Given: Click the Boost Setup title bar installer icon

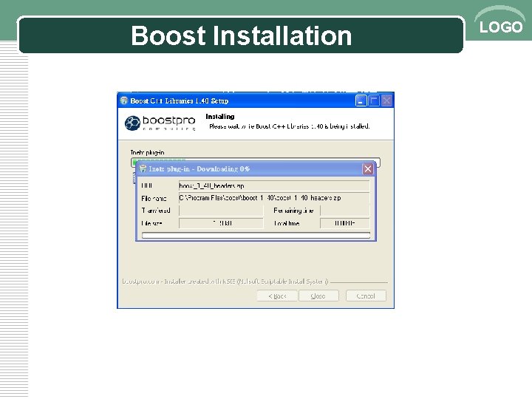Looking at the screenshot, I should [x=124, y=100].
